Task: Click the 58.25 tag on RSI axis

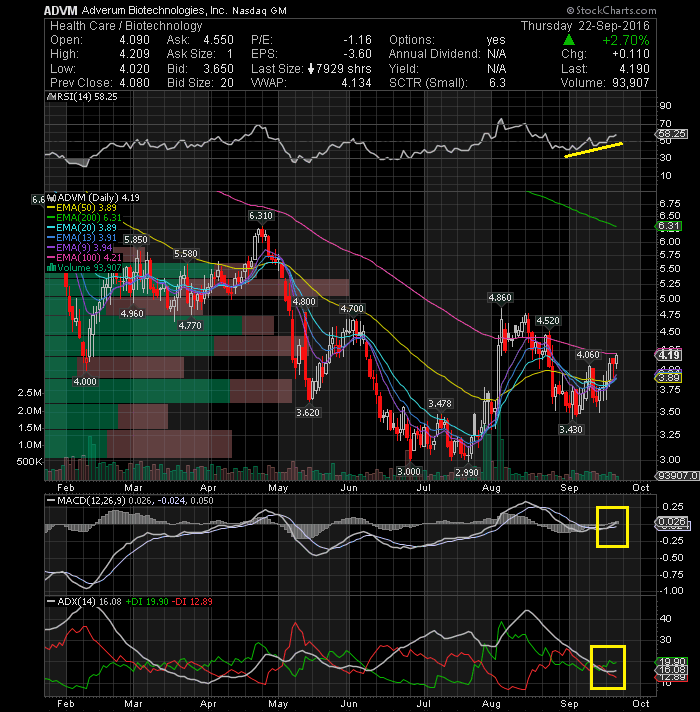Action: pyautogui.click(x=672, y=134)
